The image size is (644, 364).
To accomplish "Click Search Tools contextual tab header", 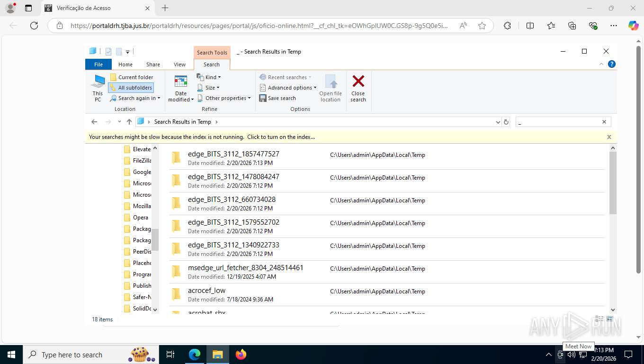I will coord(212,53).
